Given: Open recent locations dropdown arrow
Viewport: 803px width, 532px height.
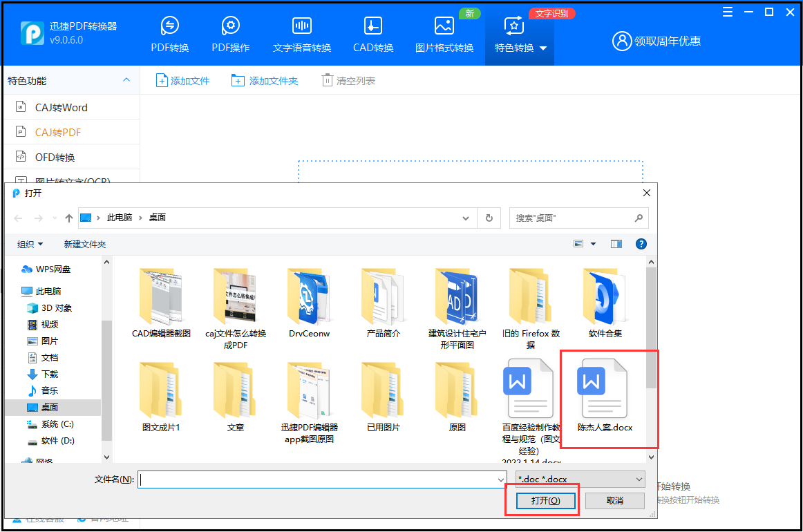Looking at the screenshot, I should pyautogui.click(x=55, y=218).
